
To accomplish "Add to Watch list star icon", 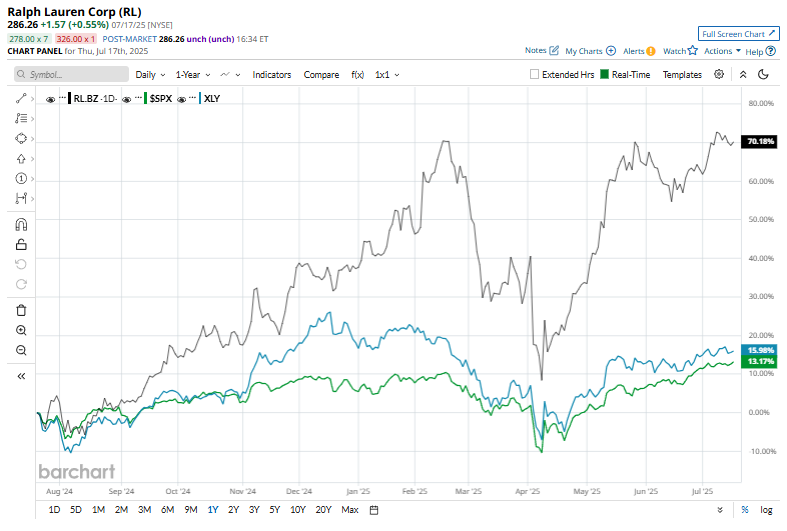I will [693, 50].
